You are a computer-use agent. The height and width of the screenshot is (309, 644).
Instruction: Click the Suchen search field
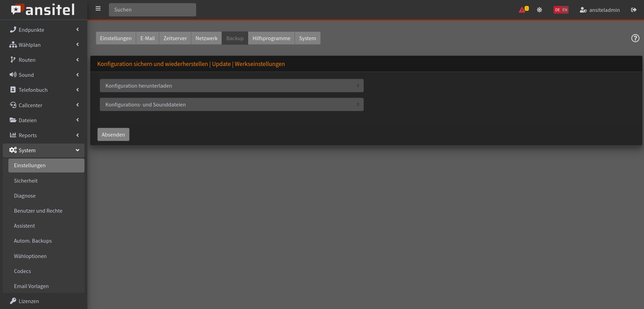[152, 10]
